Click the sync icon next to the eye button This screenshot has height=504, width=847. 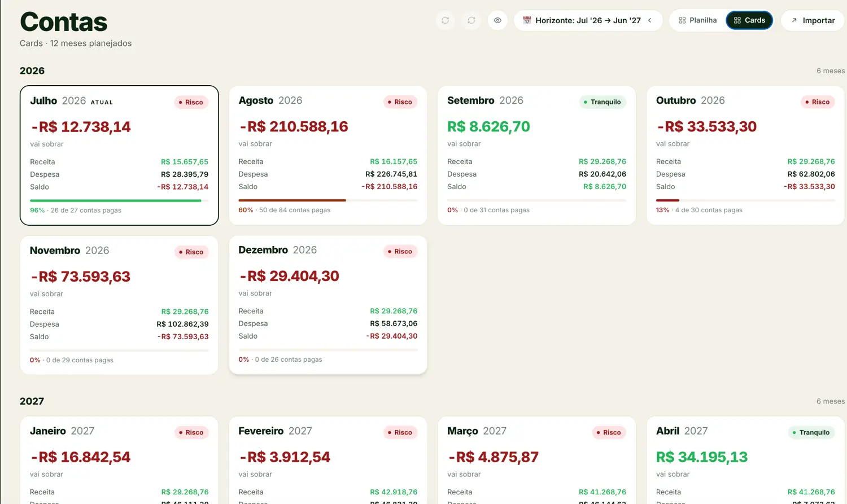tap(471, 20)
